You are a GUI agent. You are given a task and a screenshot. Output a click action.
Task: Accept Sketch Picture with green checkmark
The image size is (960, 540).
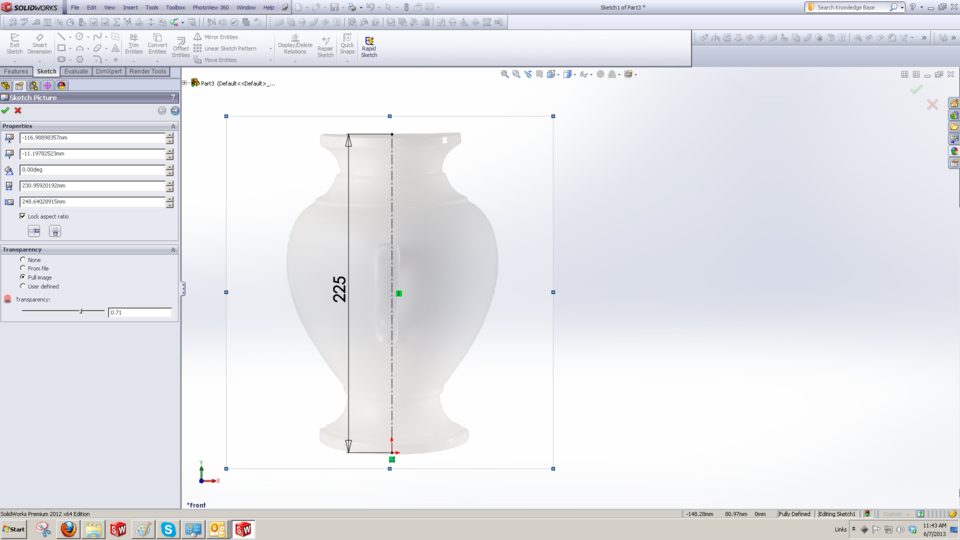point(6,110)
